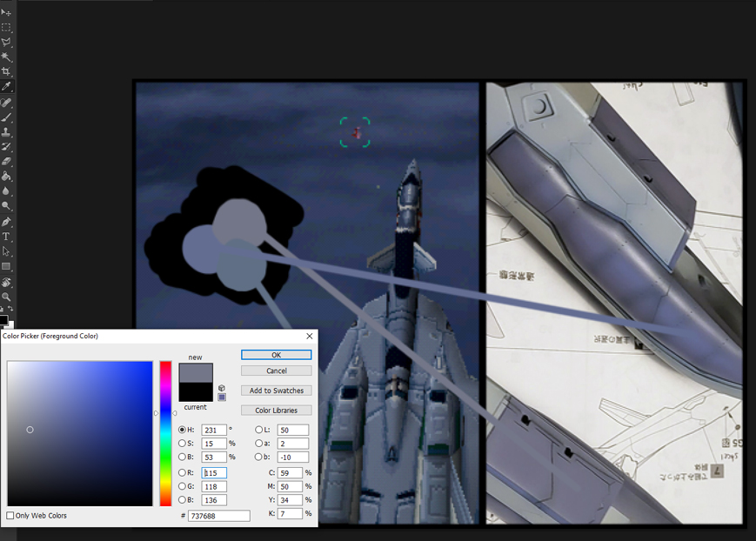The width and height of the screenshot is (756, 541).
Task: Open Color Libraries
Action: coord(277,411)
